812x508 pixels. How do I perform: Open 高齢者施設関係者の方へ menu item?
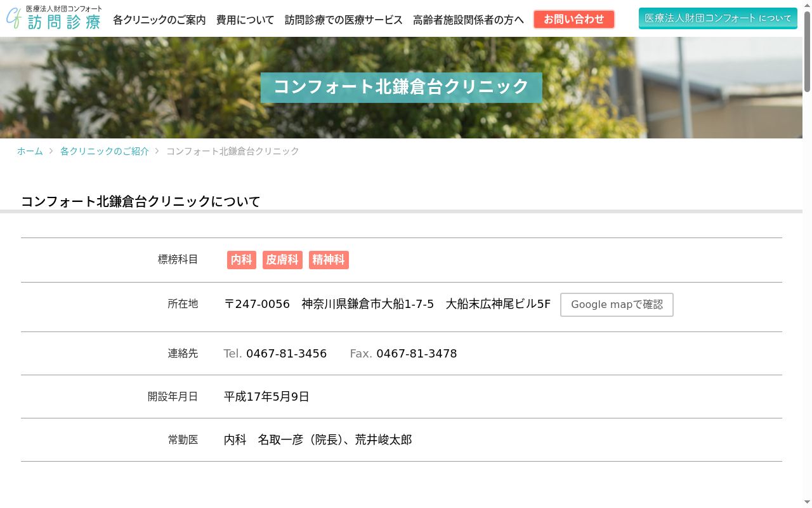(x=468, y=20)
